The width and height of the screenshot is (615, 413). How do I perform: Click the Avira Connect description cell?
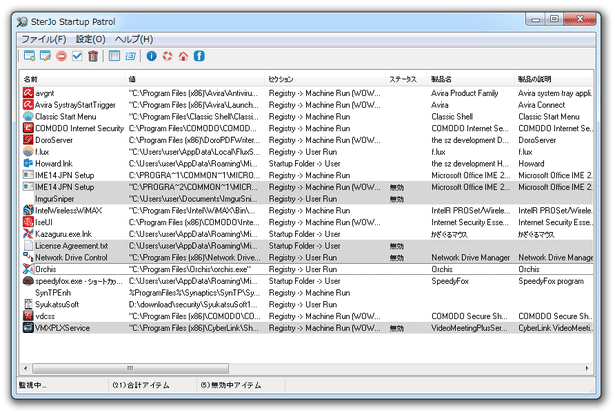541,105
